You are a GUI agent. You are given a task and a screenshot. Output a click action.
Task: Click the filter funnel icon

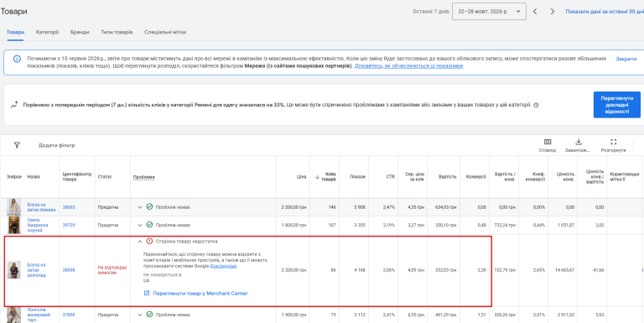click(x=17, y=145)
